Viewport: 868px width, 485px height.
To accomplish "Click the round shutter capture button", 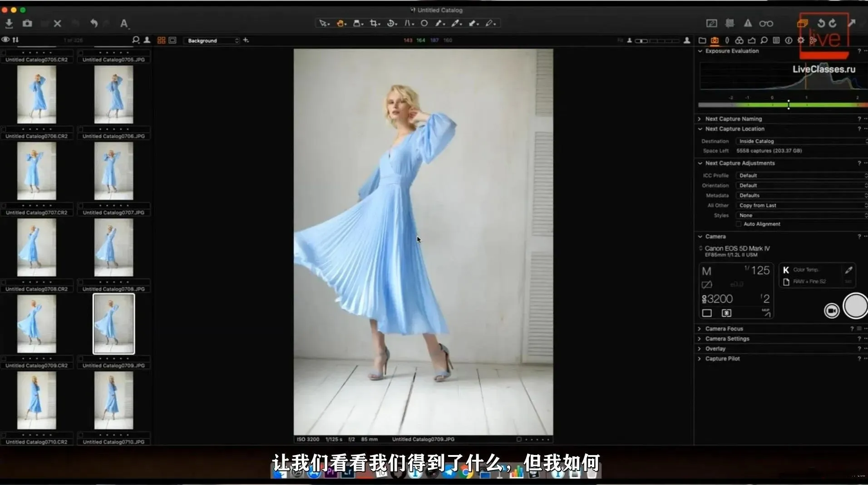I will (x=856, y=306).
